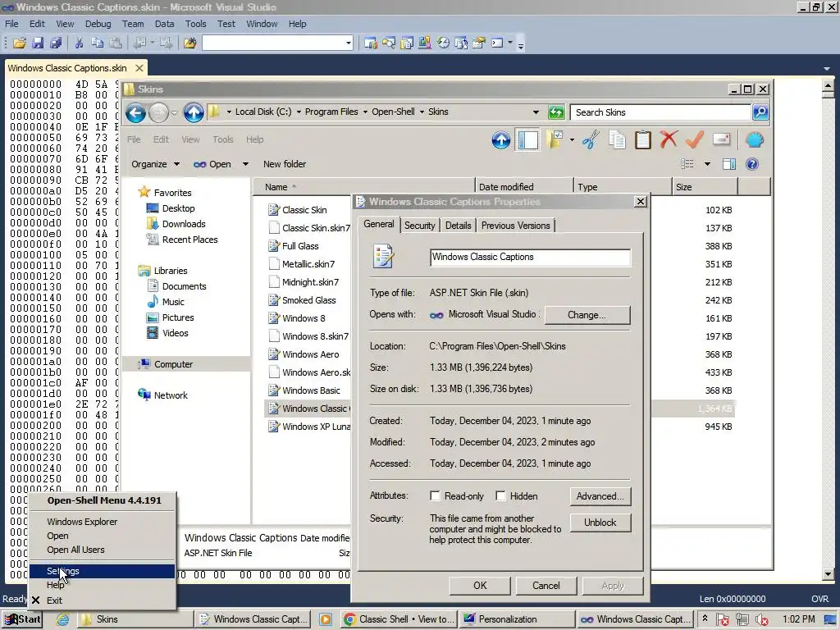Open the address bar history dropdown arrow
The width and height of the screenshot is (840, 630).
536,112
